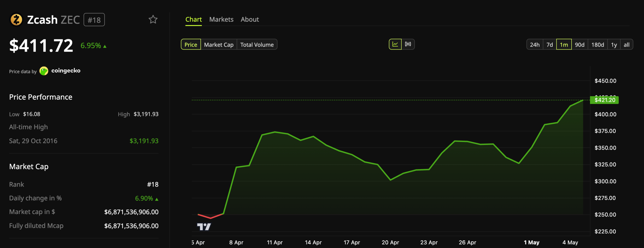Click the 6.95% price change indicator
This screenshot has height=248, width=644.
94,46
